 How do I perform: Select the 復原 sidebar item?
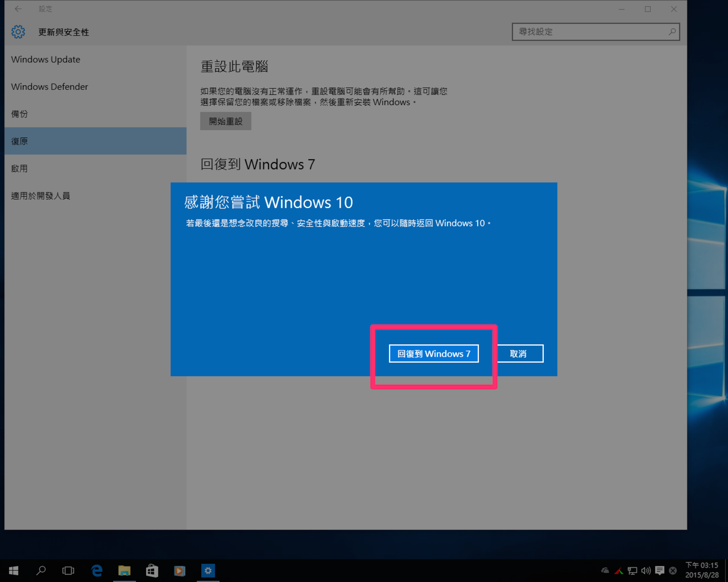pyautogui.click(x=96, y=141)
